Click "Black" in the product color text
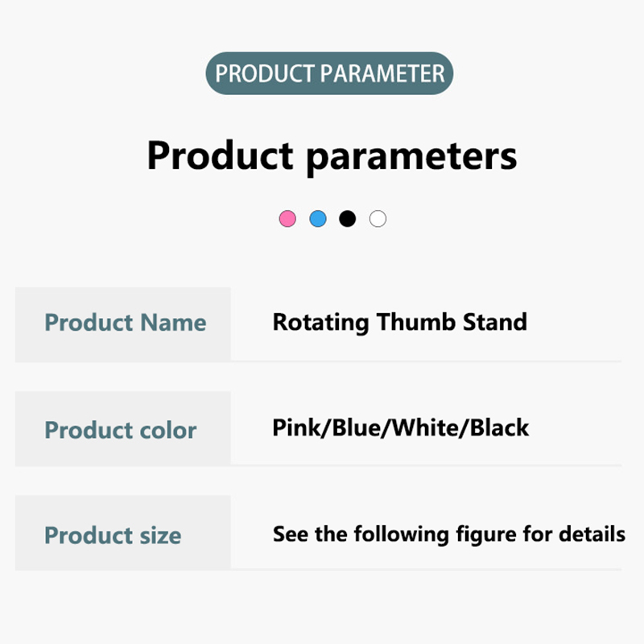 500,427
